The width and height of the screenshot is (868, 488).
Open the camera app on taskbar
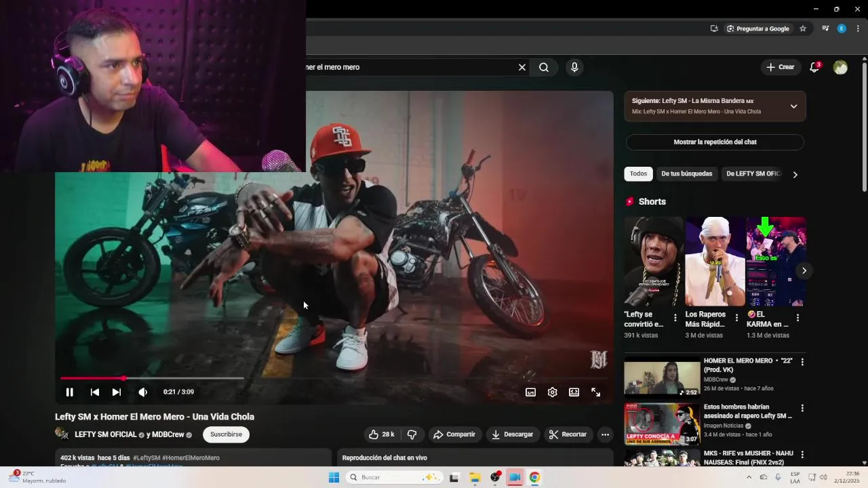(515, 477)
